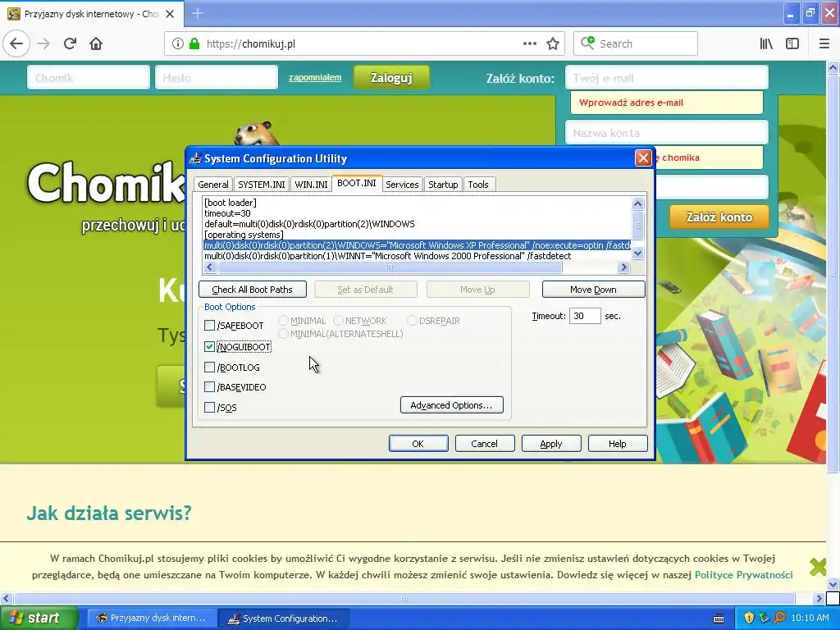
Task: Click the browser Search box
Action: [636, 44]
